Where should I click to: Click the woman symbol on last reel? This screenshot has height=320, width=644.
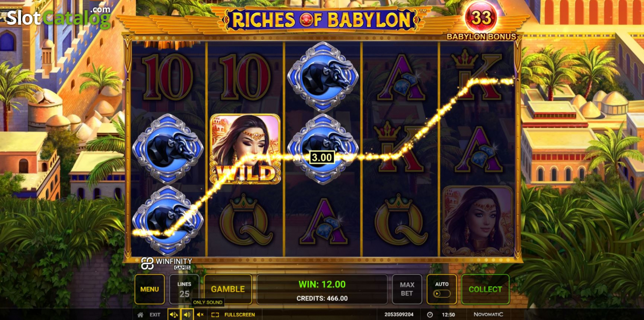click(477, 221)
